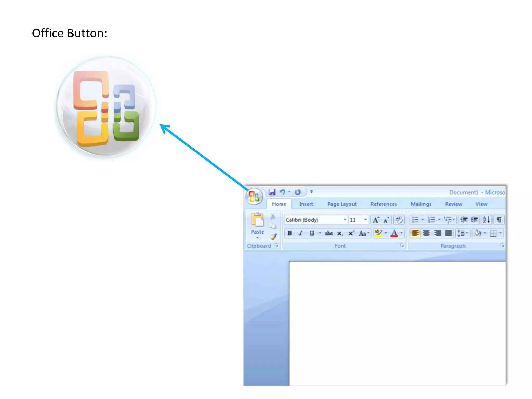532x399 pixels.
Task: Switch to the View tab
Action: (481, 204)
